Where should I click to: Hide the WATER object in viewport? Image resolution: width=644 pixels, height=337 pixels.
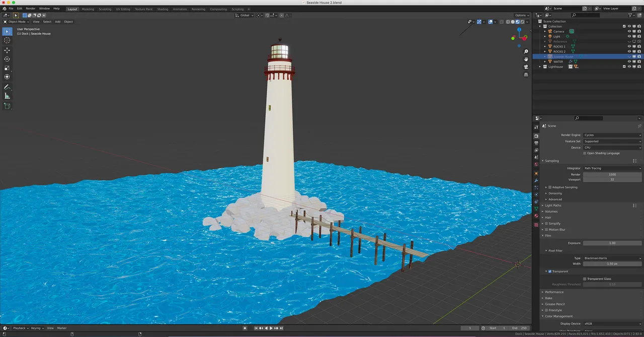click(629, 61)
